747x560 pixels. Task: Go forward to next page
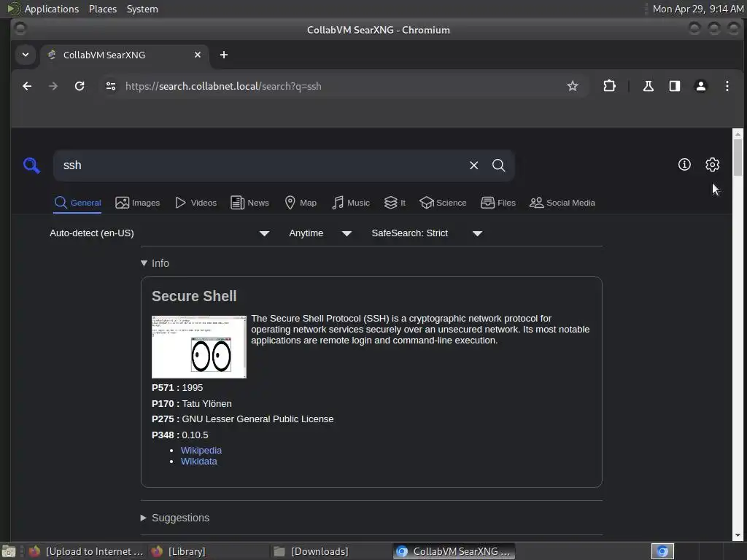[53, 86]
